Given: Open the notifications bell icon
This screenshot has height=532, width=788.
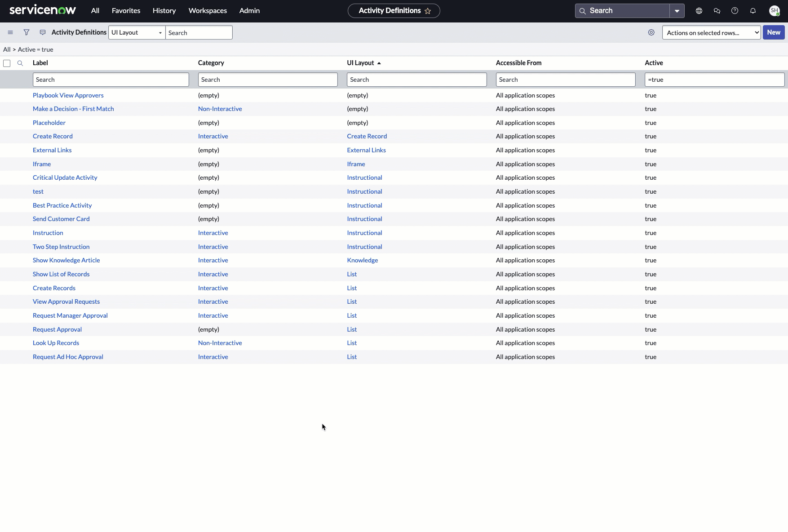Looking at the screenshot, I should 753,11.
